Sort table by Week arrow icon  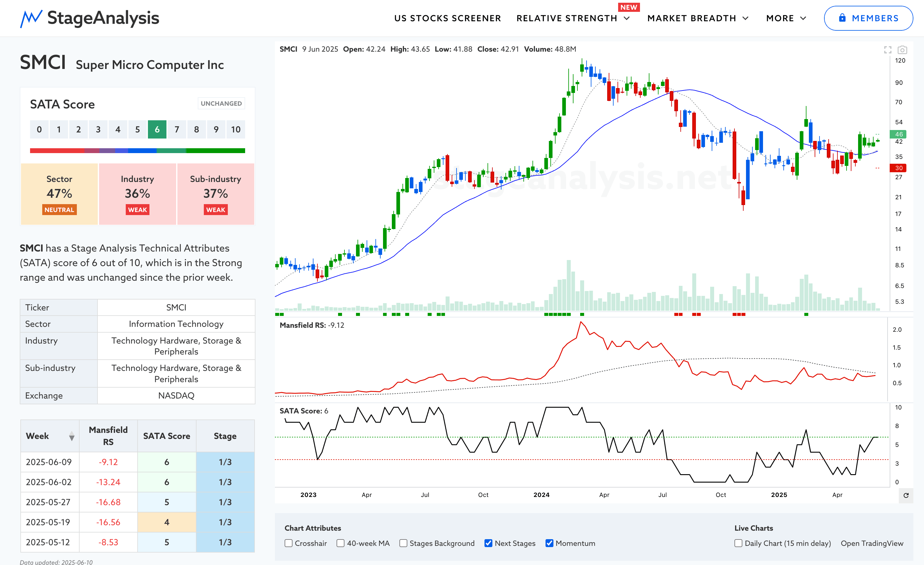(72, 436)
